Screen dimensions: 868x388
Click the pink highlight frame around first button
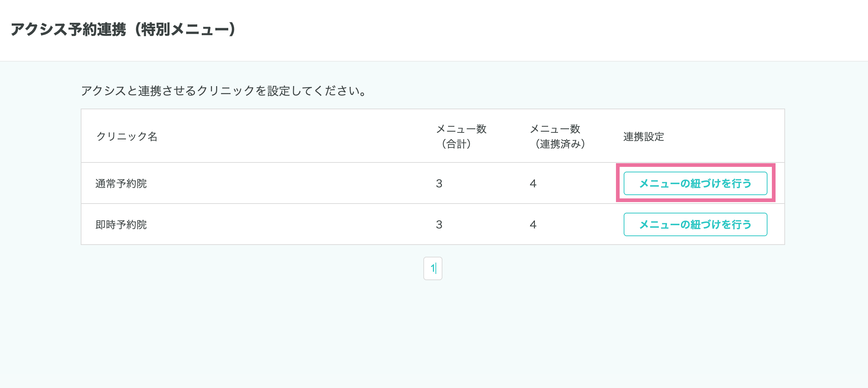coord(696,165)
